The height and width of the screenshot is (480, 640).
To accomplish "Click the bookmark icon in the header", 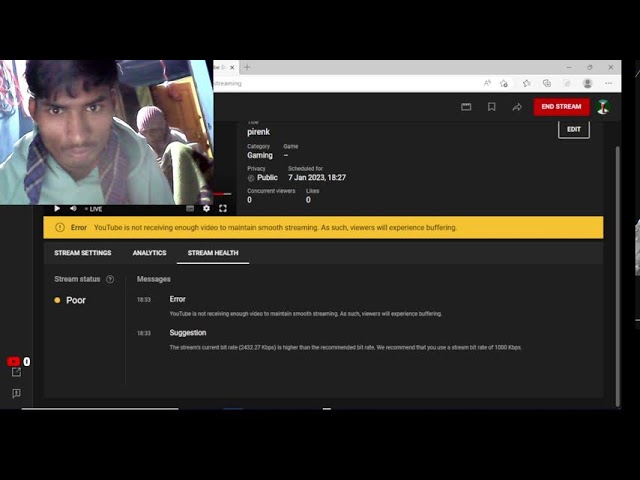I will [492, 106].
